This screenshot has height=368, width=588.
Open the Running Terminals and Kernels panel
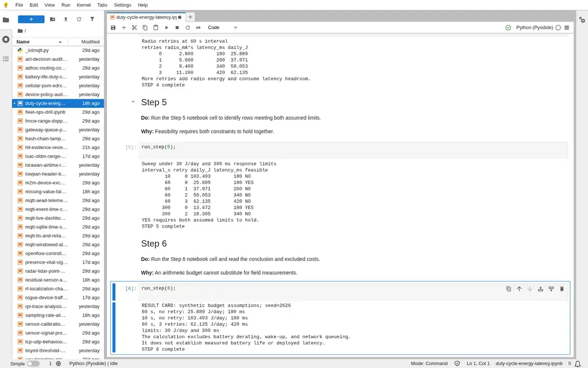coord(6,39)
